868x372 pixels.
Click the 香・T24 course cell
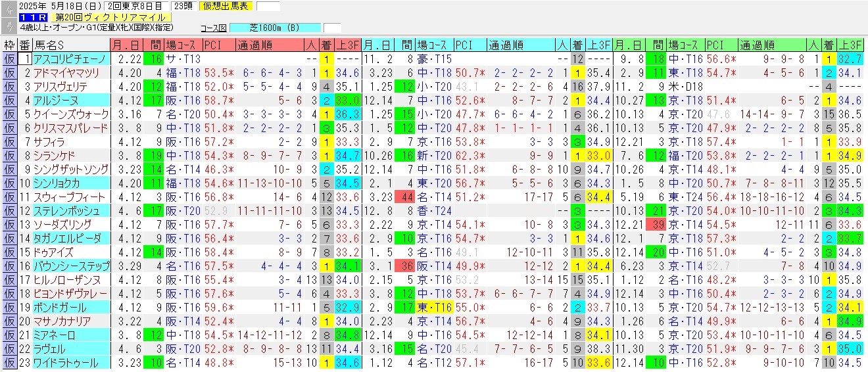tap(434, 210)
